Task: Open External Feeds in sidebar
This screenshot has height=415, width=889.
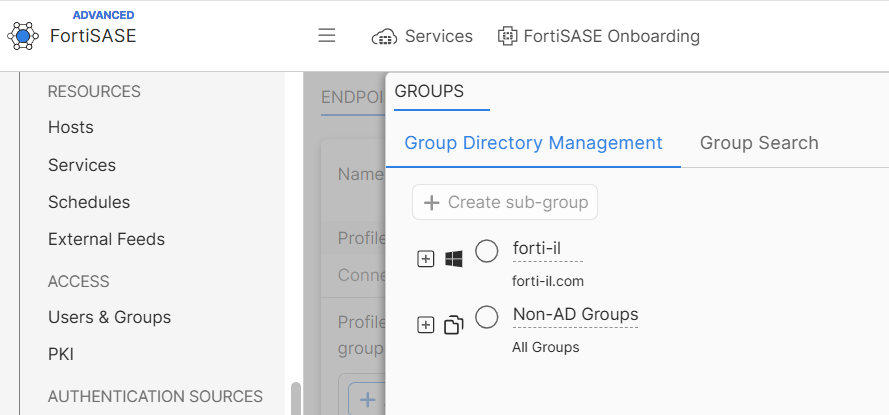Action: [106, 239]
